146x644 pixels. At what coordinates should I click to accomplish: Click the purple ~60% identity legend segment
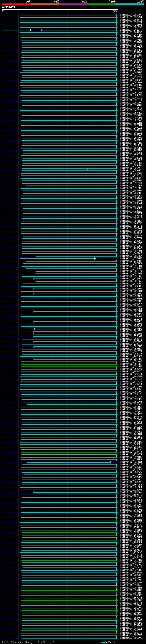pyautogui.click(x=73, y=4)
